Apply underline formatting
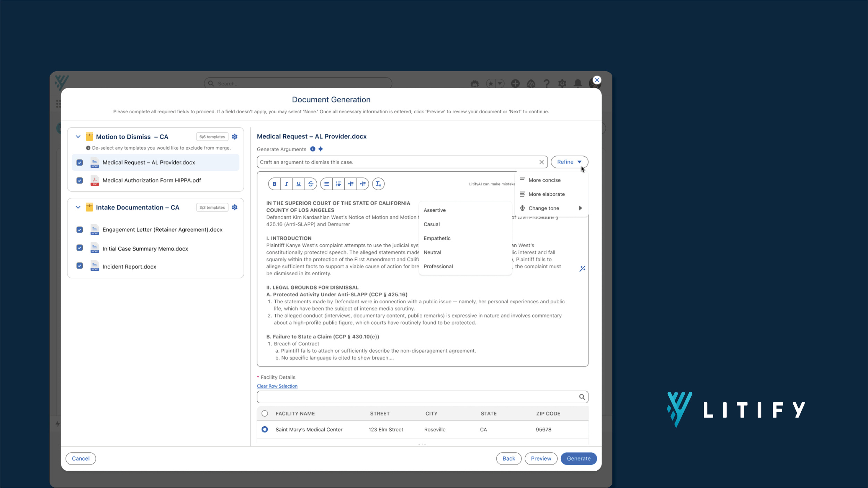Viewport: 868px width, 488px height. [299, 184]
